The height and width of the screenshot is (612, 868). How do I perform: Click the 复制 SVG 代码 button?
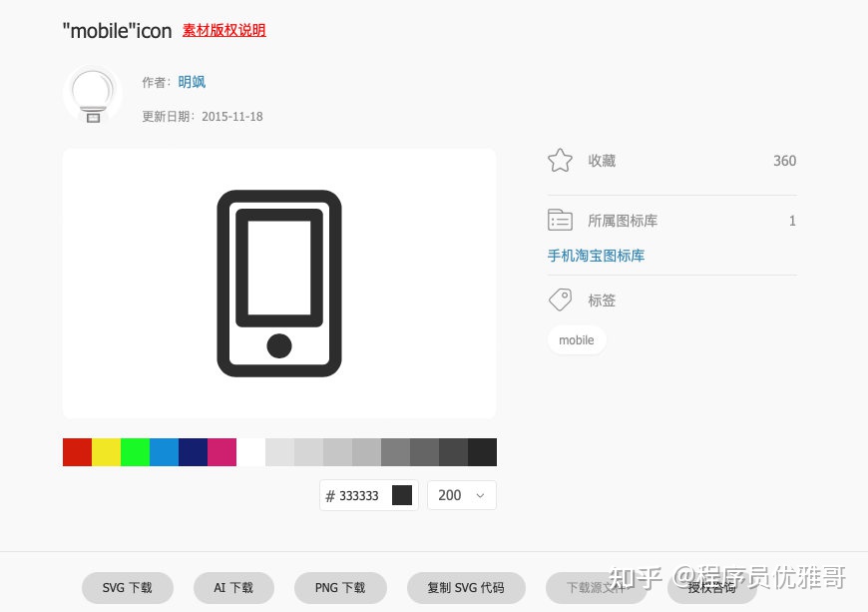[466, 588]
